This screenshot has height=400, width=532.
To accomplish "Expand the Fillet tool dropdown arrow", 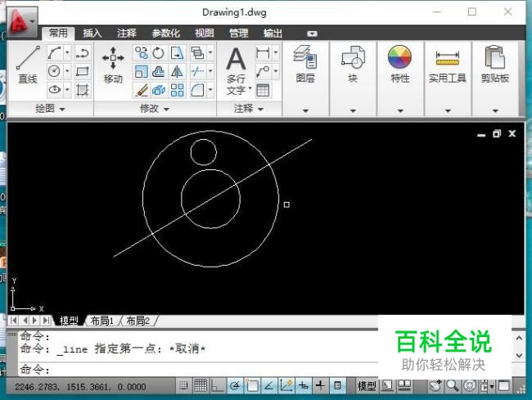I will 210,90.
